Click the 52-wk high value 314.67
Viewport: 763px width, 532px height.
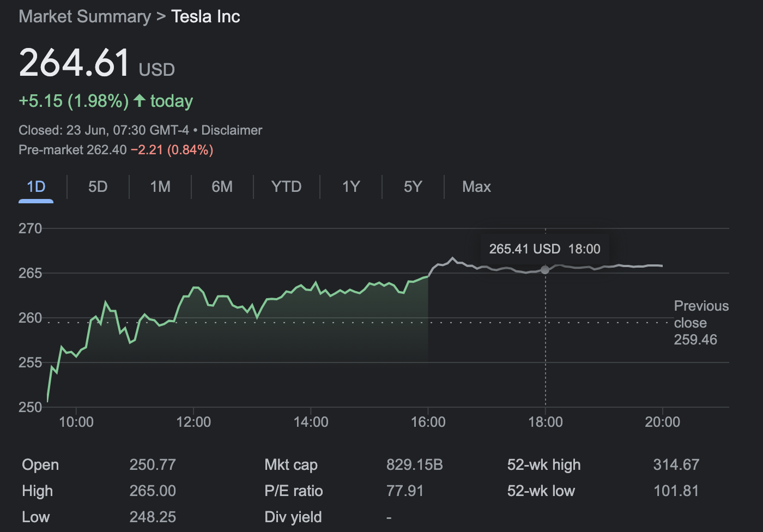click(676, 465)
